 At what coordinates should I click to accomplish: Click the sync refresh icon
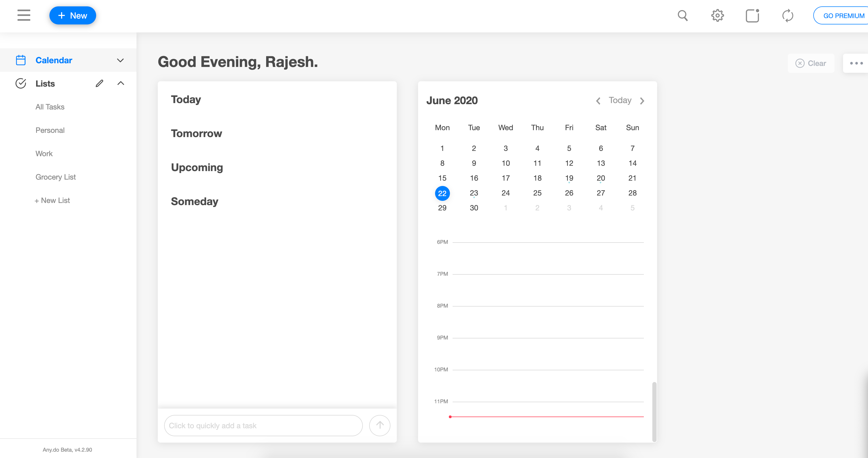point(788,15)
